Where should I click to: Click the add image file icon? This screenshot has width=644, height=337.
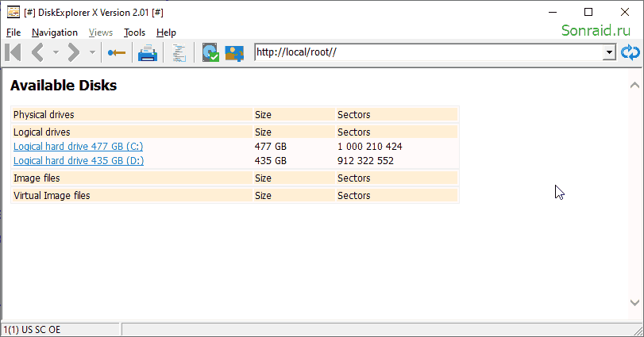coord(234,53)
